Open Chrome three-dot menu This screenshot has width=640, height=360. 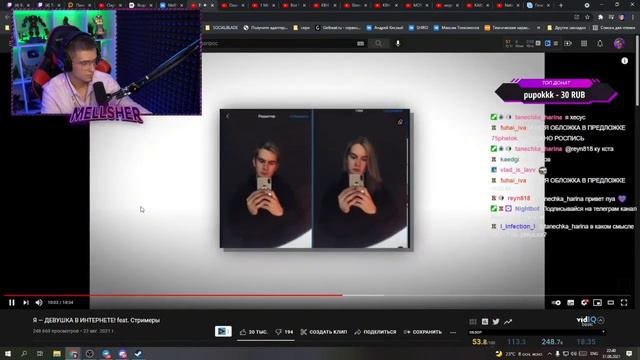[633, 17]
